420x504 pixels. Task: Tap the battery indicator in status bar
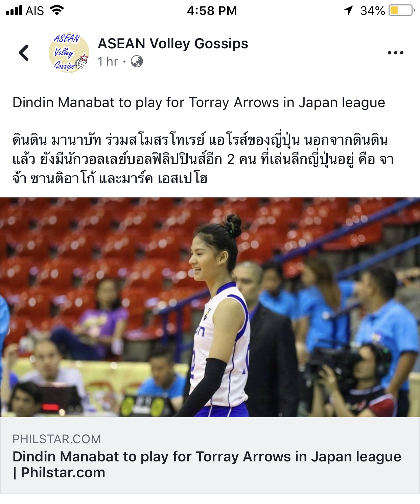pos(402,10)
